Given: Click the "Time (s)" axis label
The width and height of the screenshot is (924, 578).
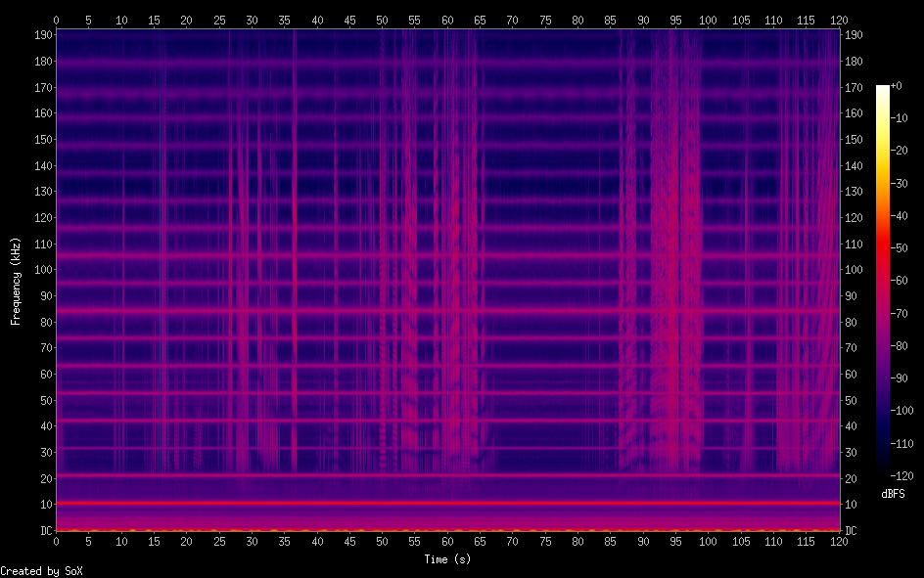Looking at the screenshot, I should pyautogui.click(x=447, y=559).
